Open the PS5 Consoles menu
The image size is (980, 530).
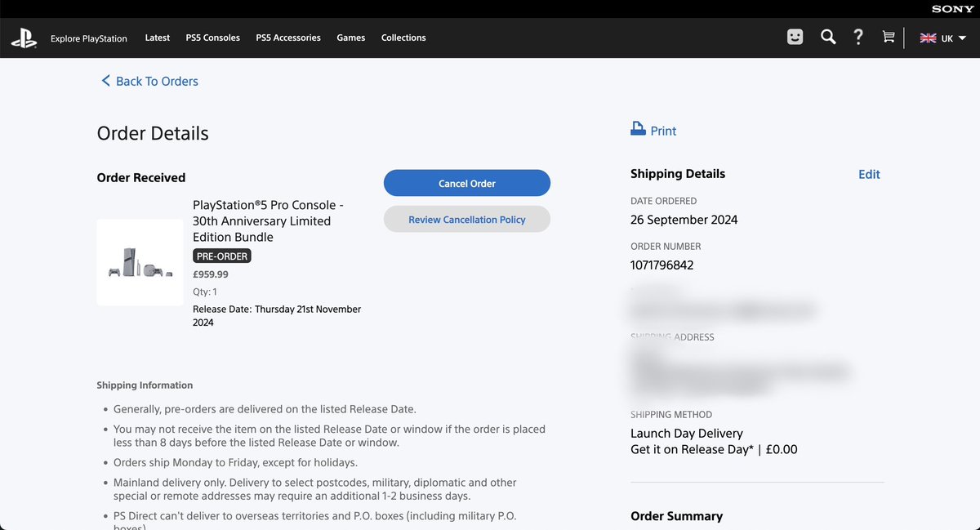(x=213, y=38)
